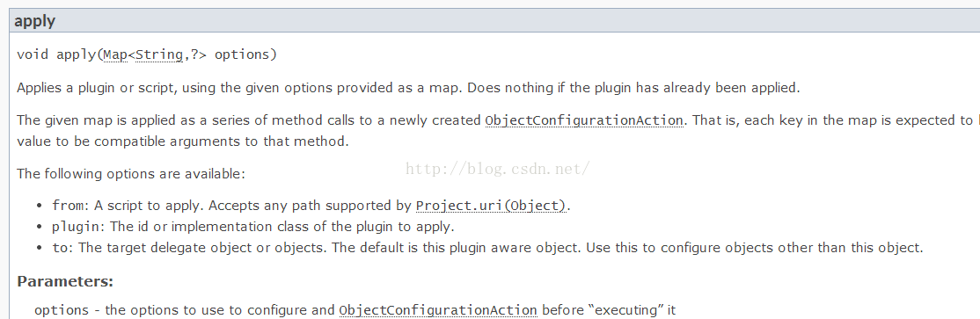Click the Parameters: heading
Screen dimensions: 980x319
65,281
